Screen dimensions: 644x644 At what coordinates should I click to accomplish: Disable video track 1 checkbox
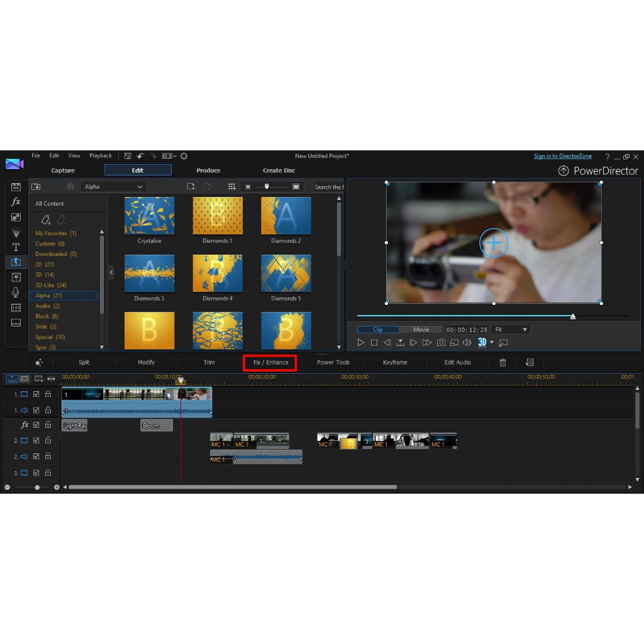pyautogui.click(x=36, y=394)
